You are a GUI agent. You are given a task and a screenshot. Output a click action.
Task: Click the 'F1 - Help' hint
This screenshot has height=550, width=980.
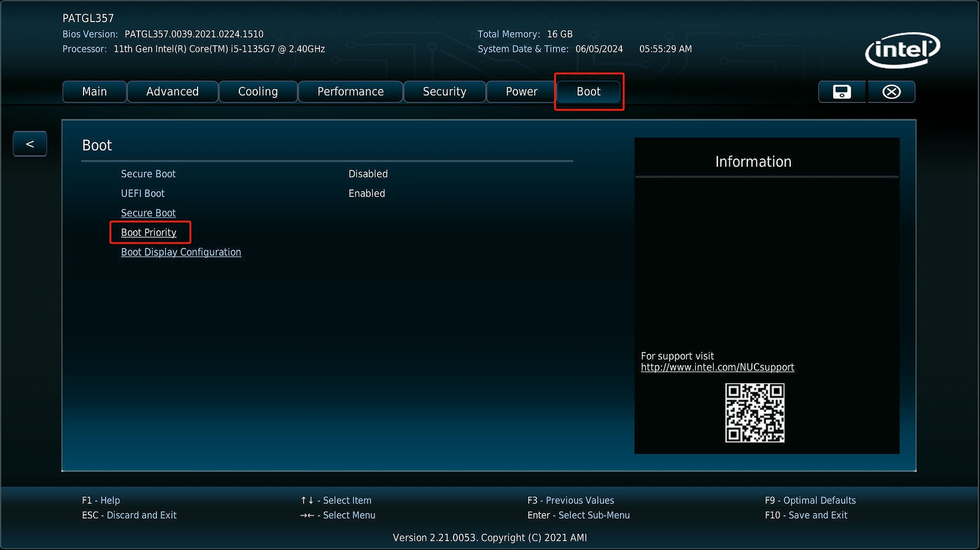pyautogui.click(x=101, y=500)
